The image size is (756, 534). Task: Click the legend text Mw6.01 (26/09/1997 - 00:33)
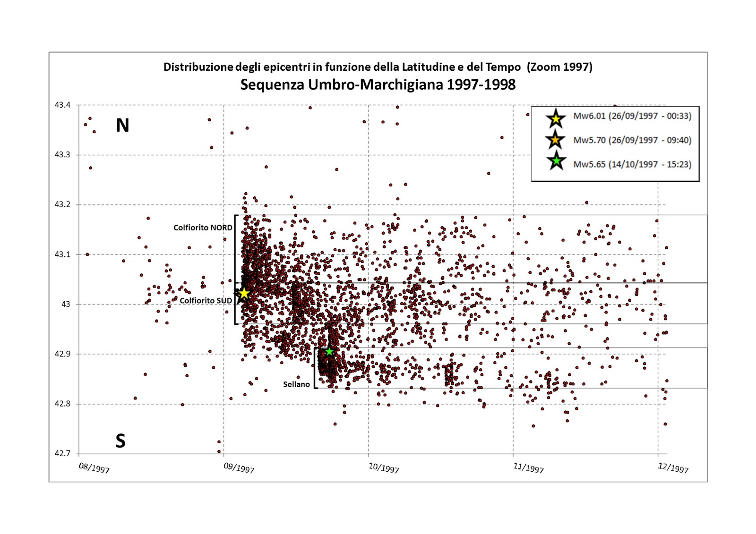(632, 116)
